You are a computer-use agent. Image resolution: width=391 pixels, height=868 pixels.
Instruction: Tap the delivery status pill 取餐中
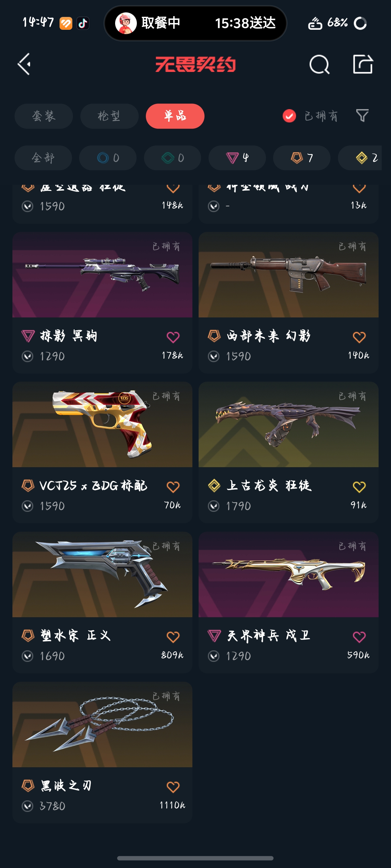[x=195, y=23]
